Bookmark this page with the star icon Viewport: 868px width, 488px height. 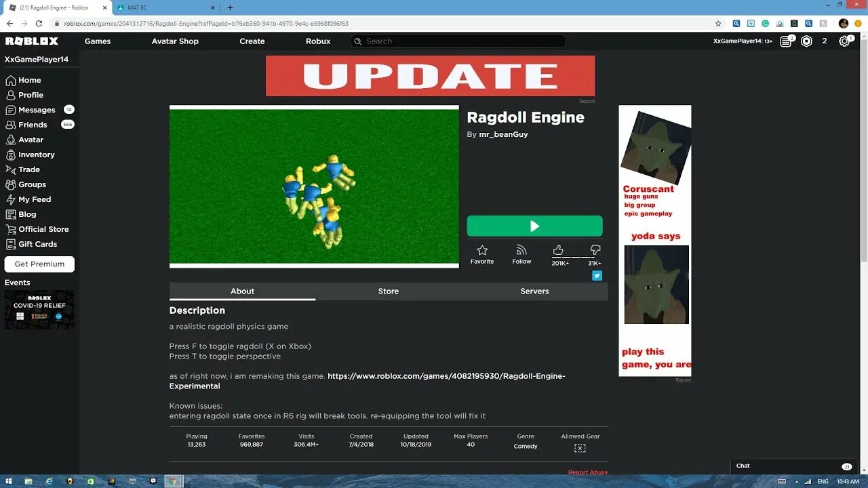click(718, 23)
